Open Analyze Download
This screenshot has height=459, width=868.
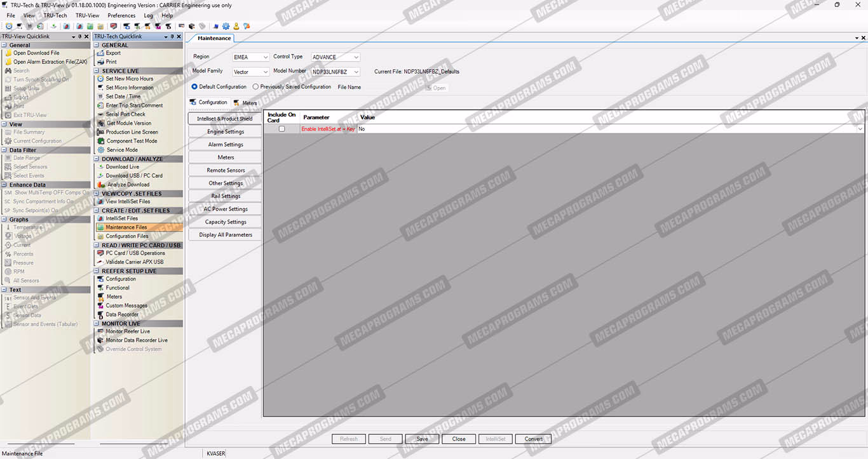click(x=128, y=185)
